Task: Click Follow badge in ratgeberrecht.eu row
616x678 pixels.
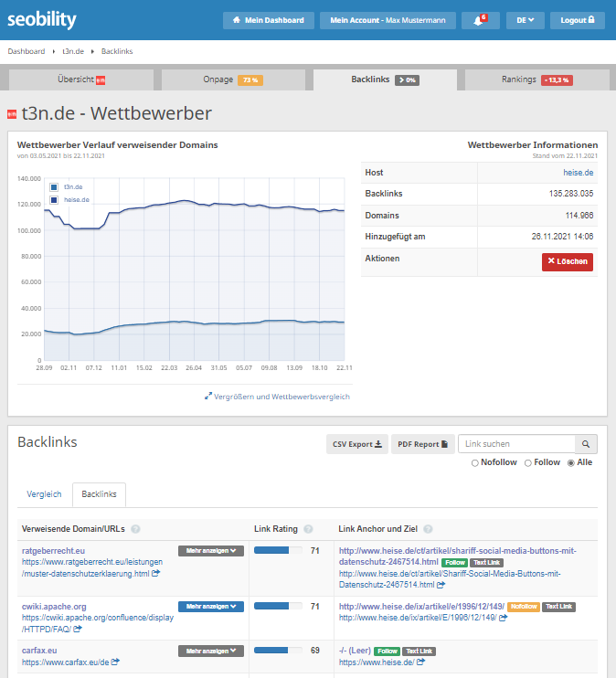Action: 454,563
